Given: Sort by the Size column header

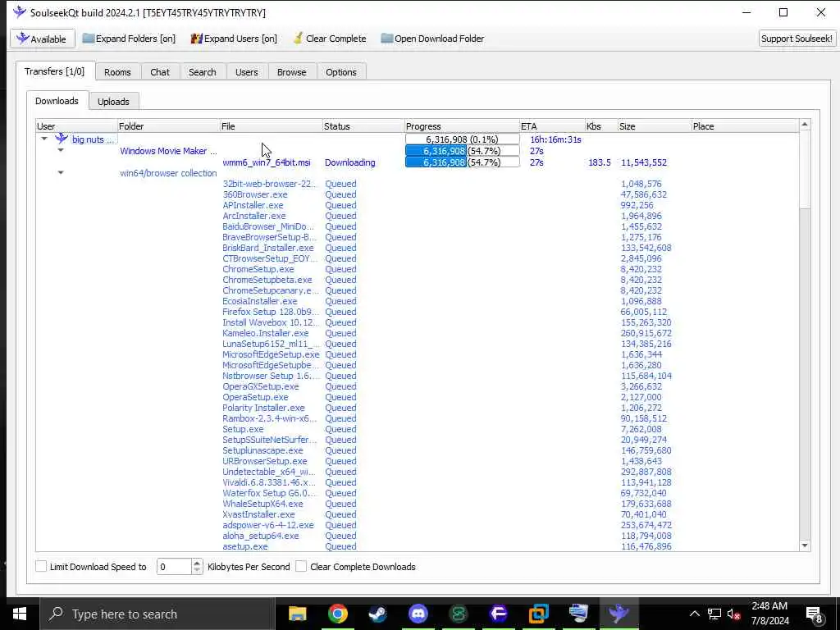Looking at the screenshot, I should pos(654,126).
